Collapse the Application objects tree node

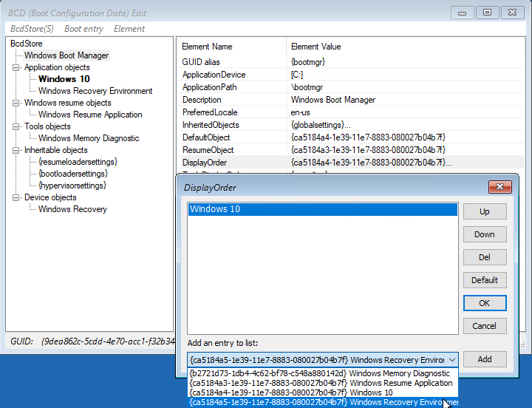coord(16,67)
